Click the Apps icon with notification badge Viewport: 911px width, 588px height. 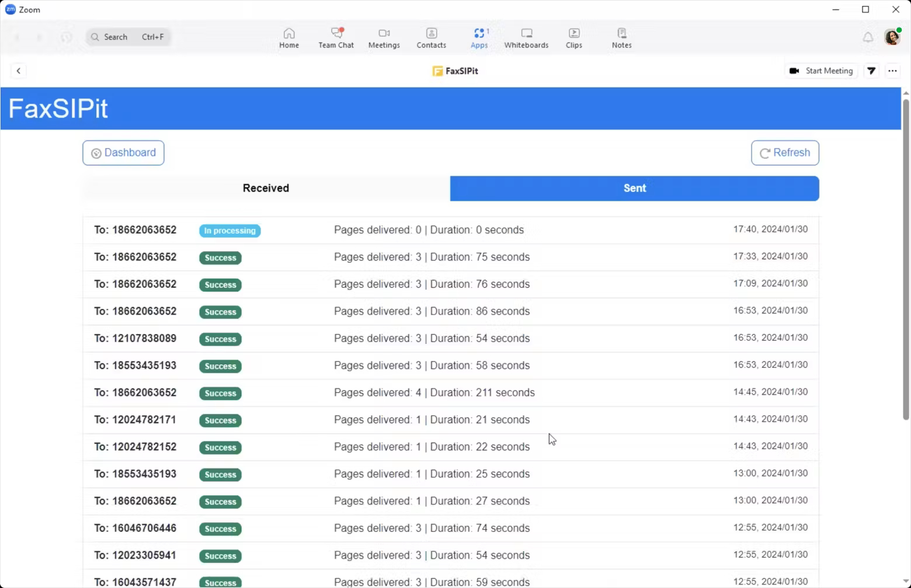(x=479, y=37)
